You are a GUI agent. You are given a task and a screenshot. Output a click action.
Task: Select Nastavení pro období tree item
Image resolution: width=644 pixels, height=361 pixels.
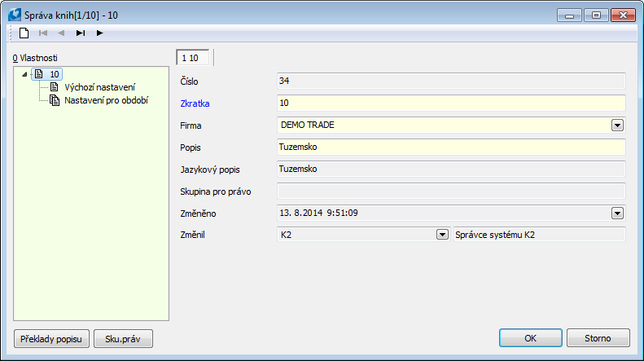(x=107, y=100)
